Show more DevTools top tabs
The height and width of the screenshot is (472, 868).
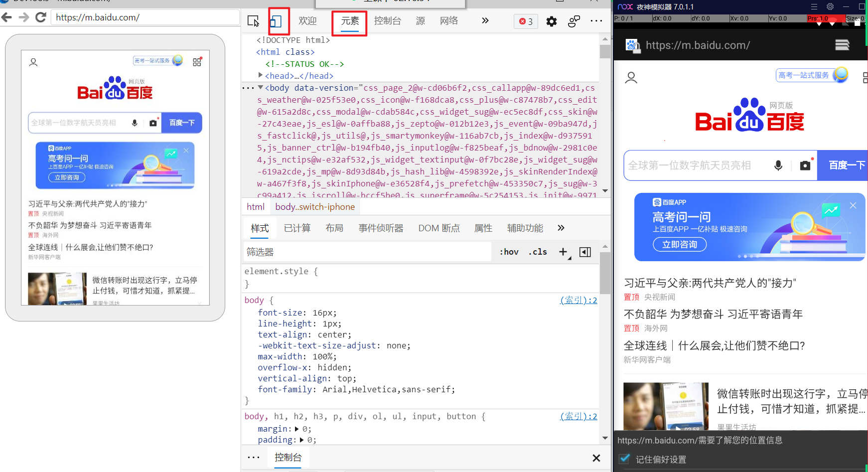(485, 21)
